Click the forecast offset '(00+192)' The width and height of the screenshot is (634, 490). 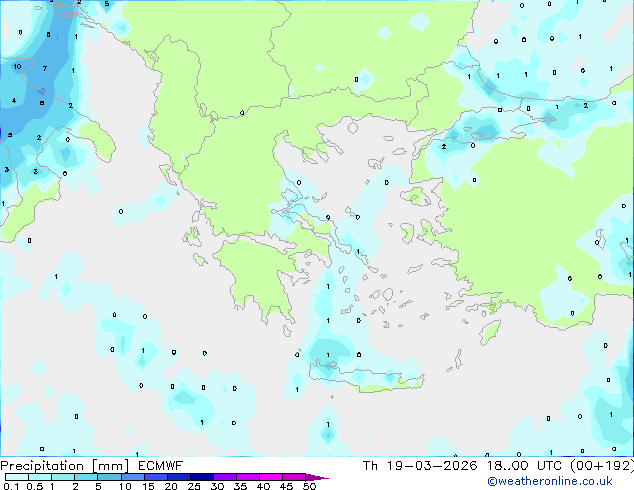(x=602, y=466)
